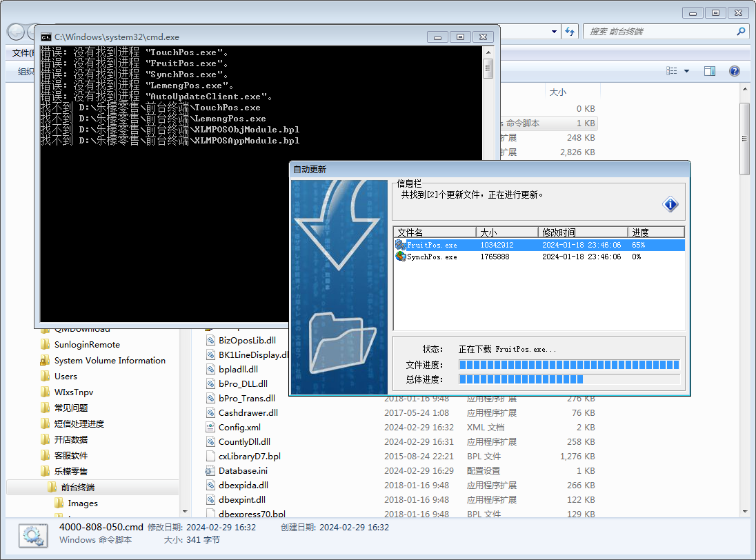Click the 4000-808-050.cmd details pane icon
The height and width of the screenshot is (560, 756).
(33, 536)
